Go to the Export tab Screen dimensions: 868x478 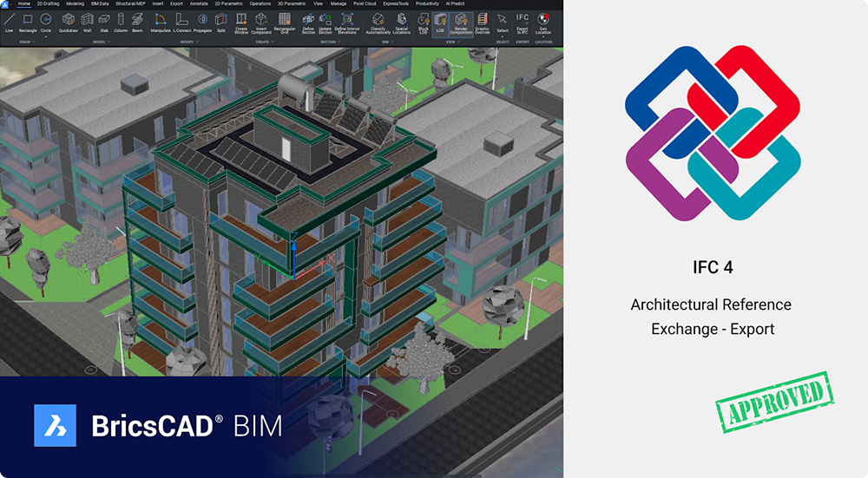[176, 3]
